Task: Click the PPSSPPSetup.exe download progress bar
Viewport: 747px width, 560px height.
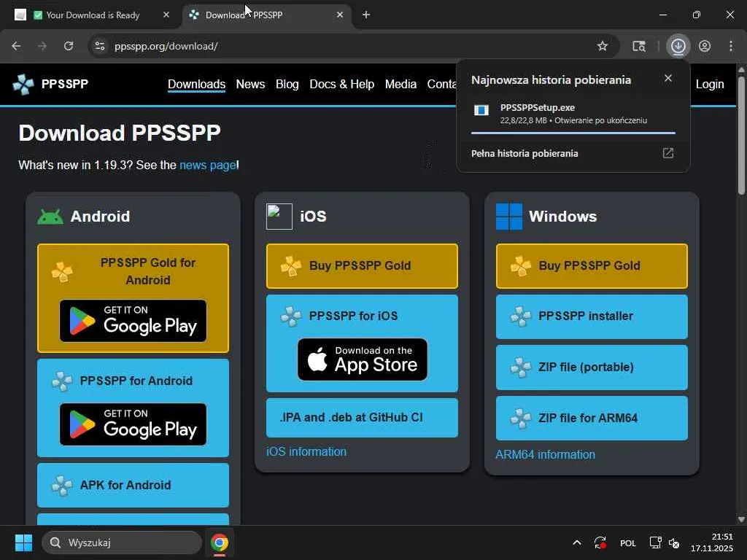Action: (573, 133)
